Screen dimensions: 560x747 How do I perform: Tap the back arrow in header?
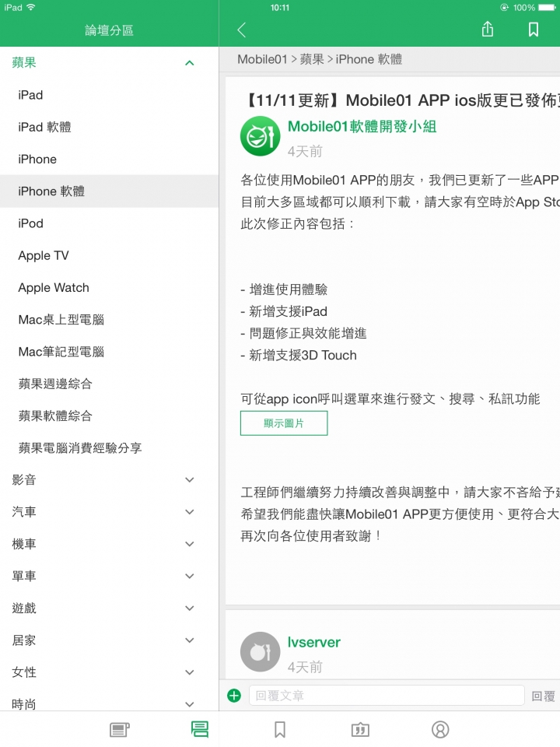click(x=241, y=30)
